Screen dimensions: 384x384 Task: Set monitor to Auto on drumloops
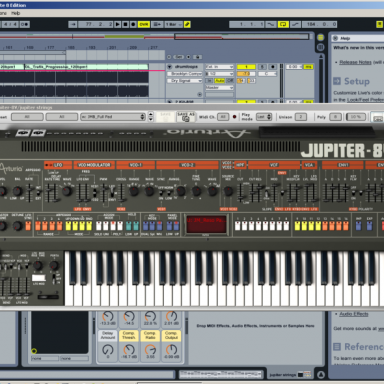[219, 81]
